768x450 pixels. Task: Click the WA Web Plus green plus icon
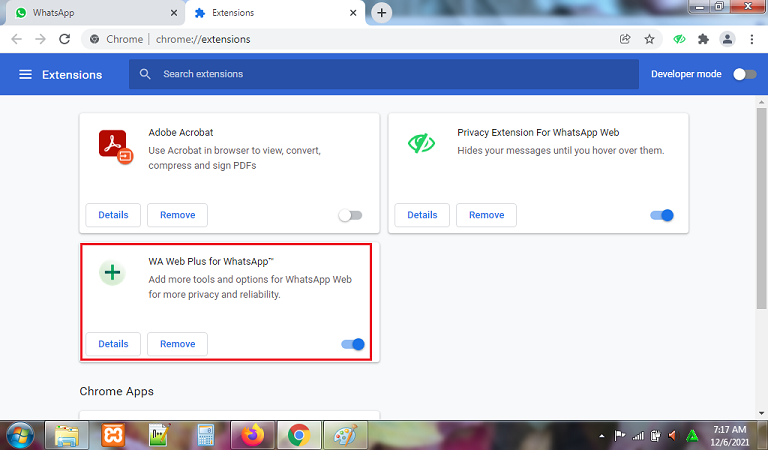click(x=113, y=272)
